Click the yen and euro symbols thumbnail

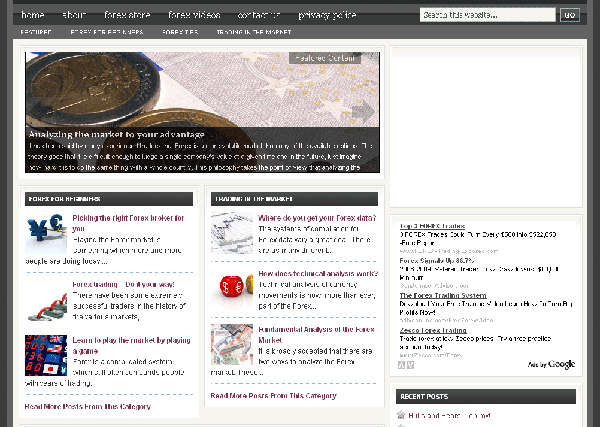46,233
